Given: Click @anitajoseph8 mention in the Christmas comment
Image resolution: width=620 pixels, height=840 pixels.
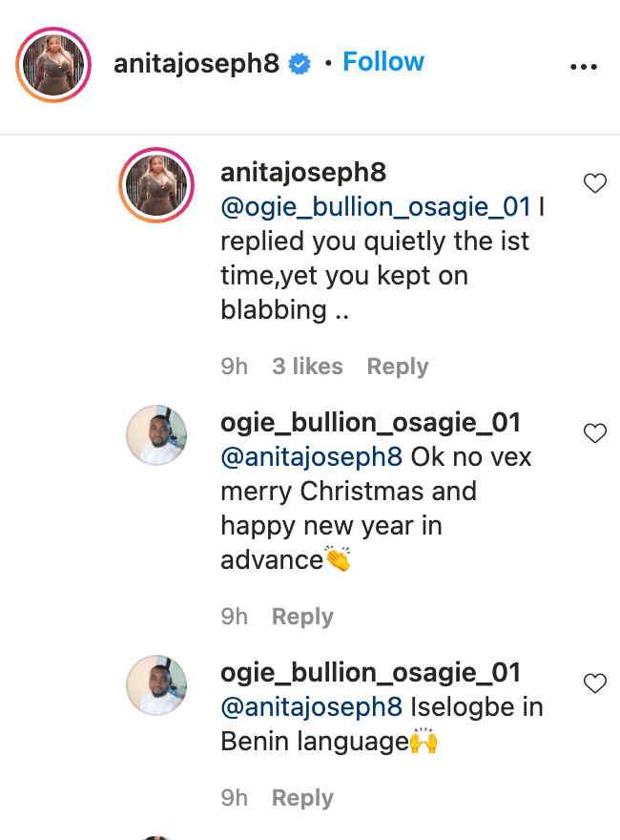Looking at the screenshot, I should [311, 457].
